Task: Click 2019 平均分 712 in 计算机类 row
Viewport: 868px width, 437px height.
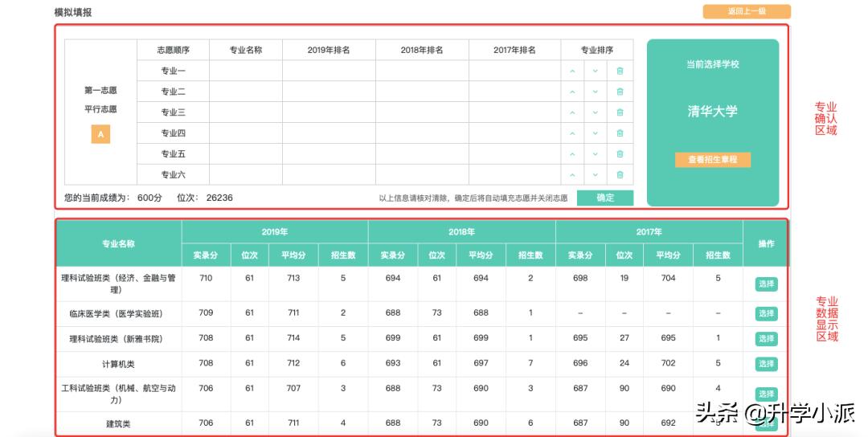Action: [293, 363]
